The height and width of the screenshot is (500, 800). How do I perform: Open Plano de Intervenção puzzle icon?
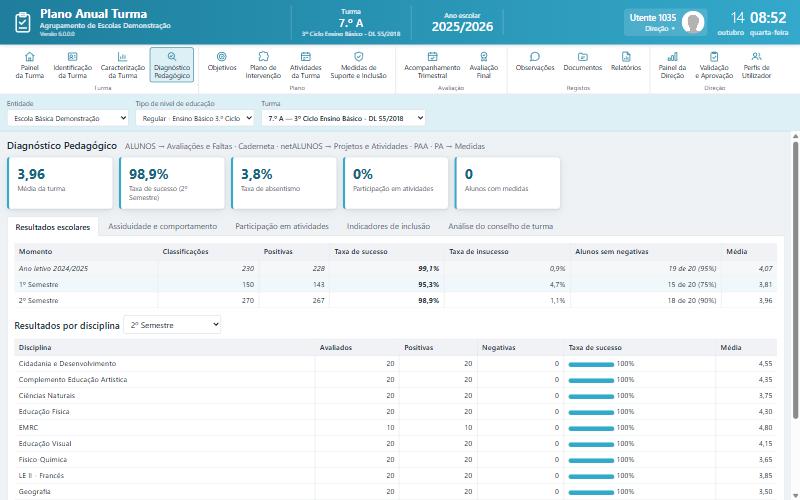263,56
